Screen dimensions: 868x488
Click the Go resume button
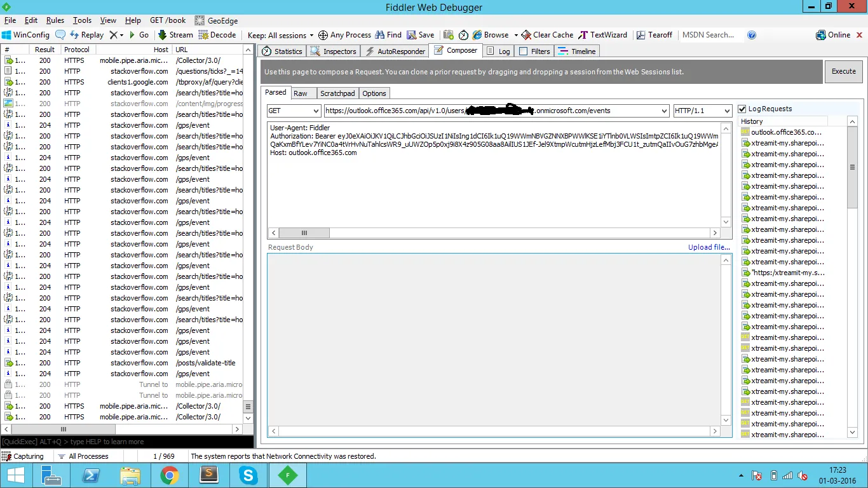tap(139, 35)
